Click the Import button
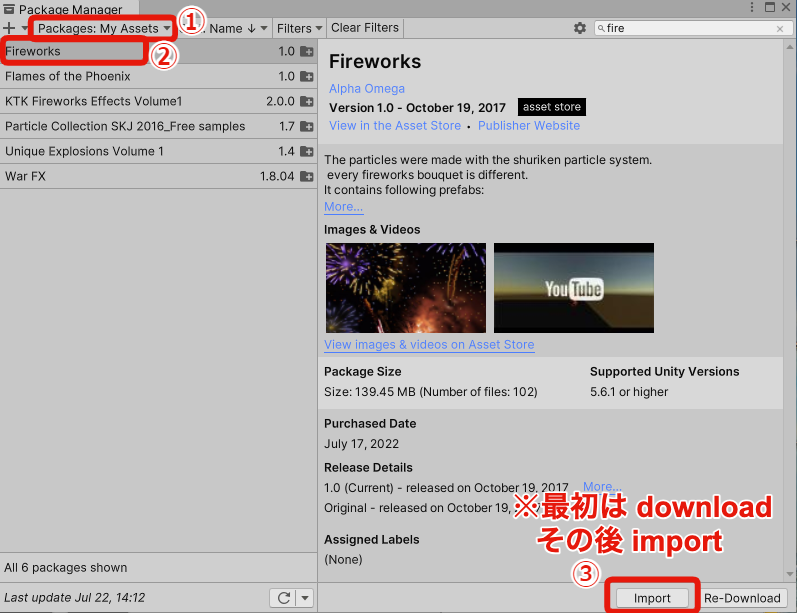Viewport: 797px width, 613px height. click(x=652, y=598)
